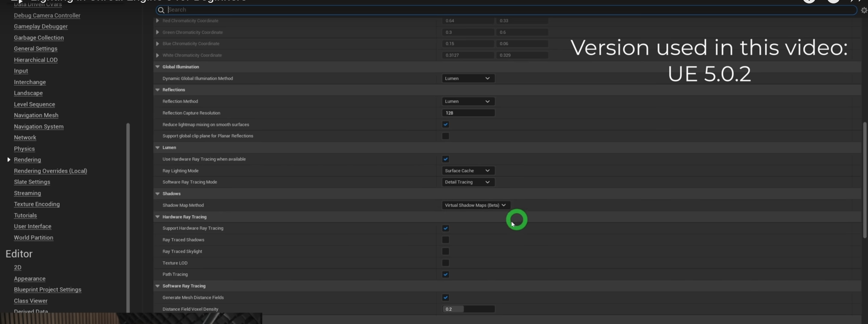Click Blue Chromaticity second value 0.06

pos(522,43)
